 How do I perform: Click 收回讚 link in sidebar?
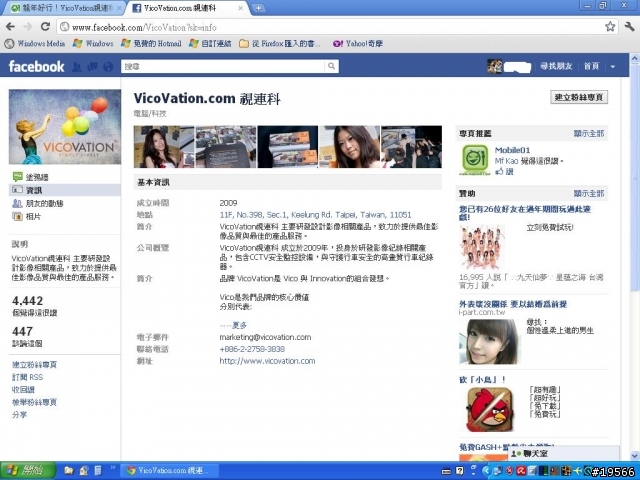(x=23, y=390)
